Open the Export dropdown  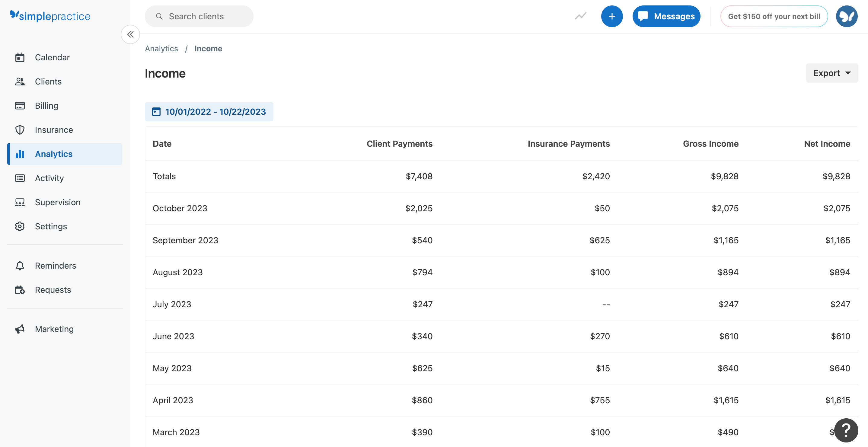[831, 73]
